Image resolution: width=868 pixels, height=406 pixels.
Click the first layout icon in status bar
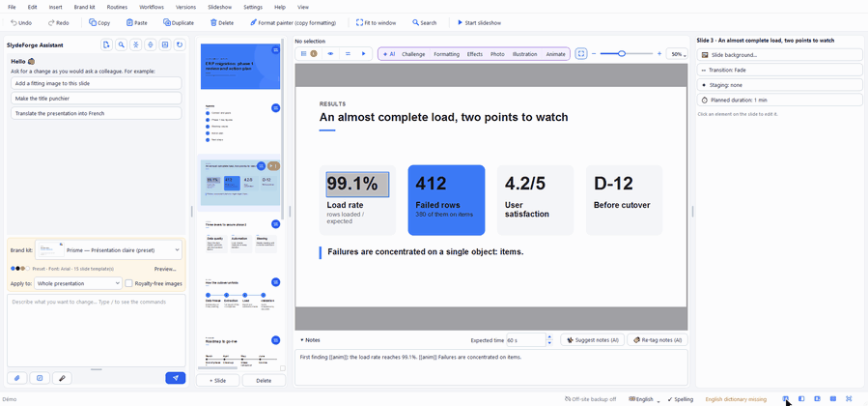click(x=786, y=399)
